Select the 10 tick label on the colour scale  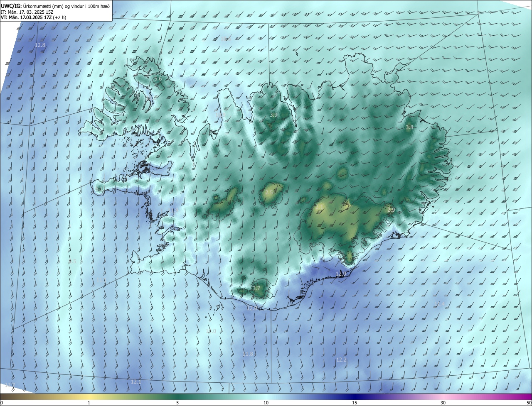tap(266, 403)
